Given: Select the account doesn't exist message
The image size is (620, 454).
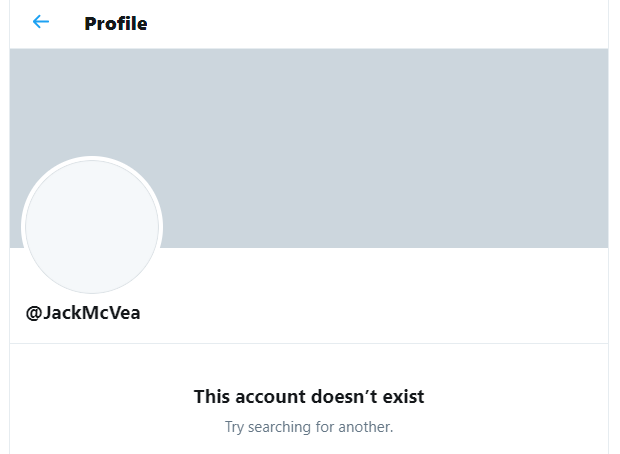Looking at the screenshot, I should 309,397.
